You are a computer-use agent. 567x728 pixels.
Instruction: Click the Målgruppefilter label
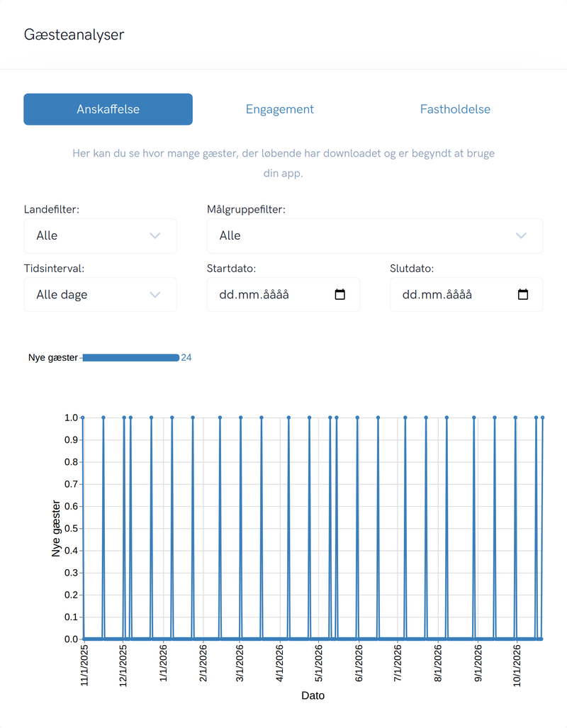[246, 209]
